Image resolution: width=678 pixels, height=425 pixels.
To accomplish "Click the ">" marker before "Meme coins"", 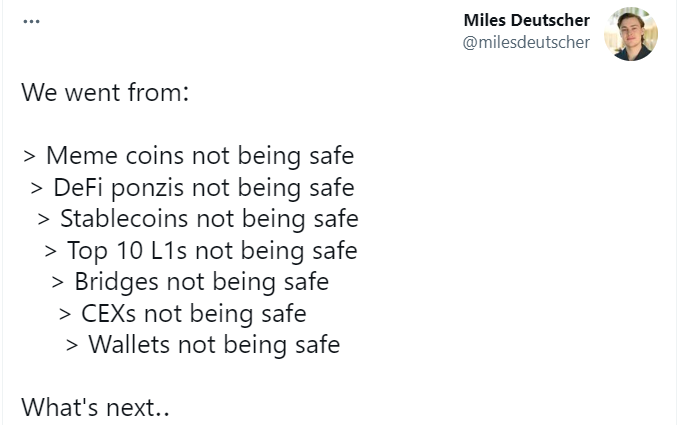I will click(x=30, y=157).
